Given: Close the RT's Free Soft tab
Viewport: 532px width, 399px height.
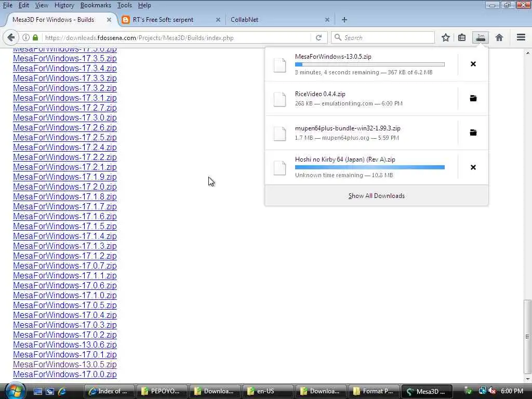Looking at the screenshot, I should pyautogui.click(x=218, y=20).
